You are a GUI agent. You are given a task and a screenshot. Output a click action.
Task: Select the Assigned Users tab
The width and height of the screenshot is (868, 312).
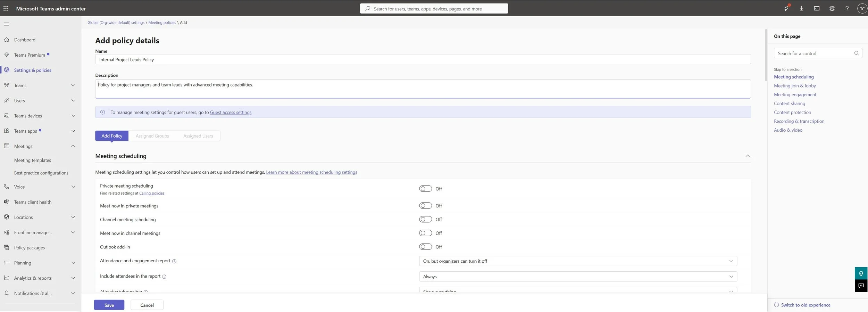pos(198,136)
